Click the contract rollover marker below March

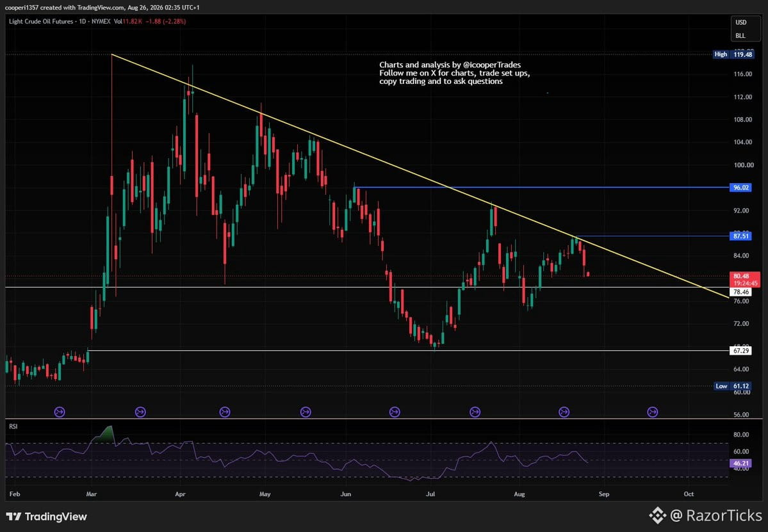click(60, 412)
